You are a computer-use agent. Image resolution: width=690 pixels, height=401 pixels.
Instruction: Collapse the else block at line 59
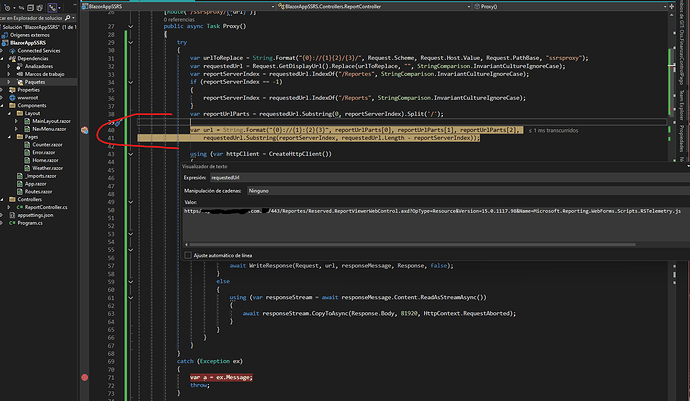tap(131, 282)
